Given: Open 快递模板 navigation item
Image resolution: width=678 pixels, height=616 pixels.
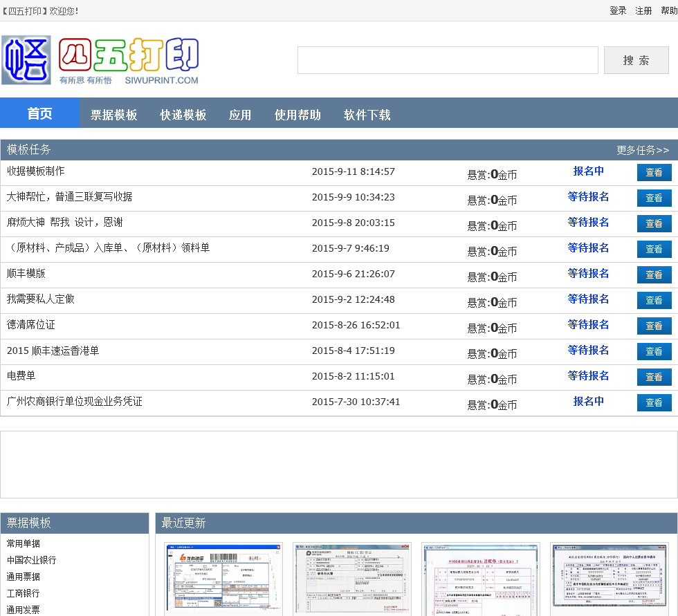Looking at the screenshot, I should tap(183, 115).
